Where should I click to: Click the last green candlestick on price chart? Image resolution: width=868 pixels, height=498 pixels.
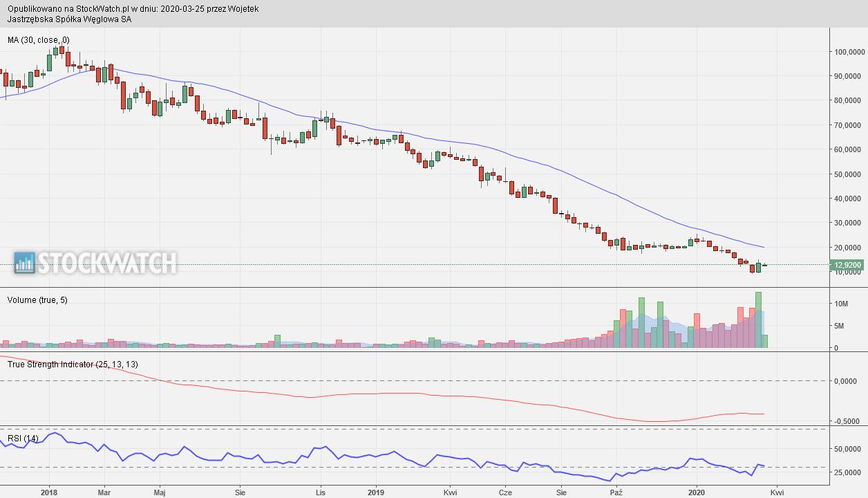coord(758,266)
